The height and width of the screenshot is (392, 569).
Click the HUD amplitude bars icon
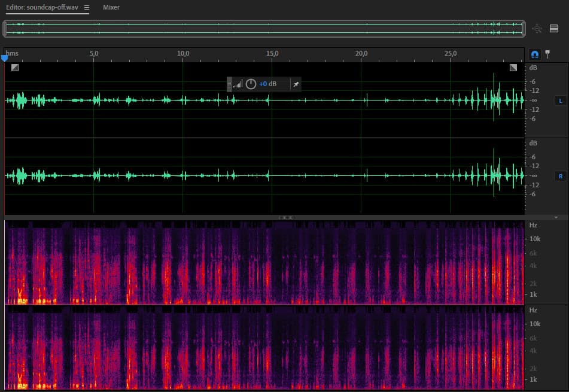pyautogui.click(x=238, y=84)
